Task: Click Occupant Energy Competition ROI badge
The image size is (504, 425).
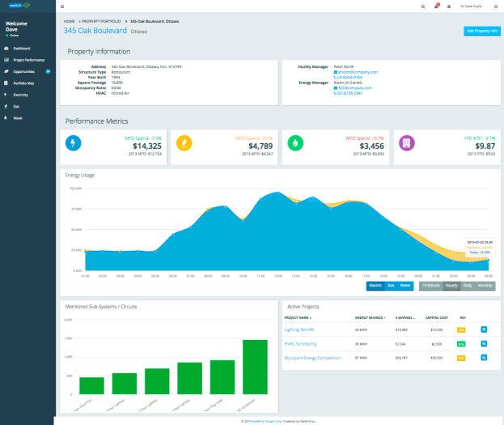Action: (x=461, y=358)
